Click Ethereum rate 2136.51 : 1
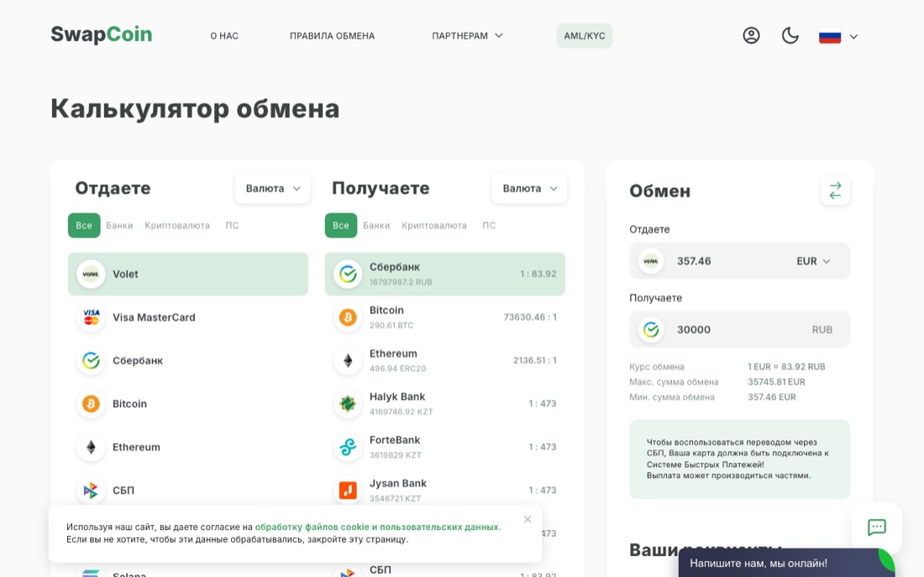This screenshot has height=577, width=924. tap(534, 360)
